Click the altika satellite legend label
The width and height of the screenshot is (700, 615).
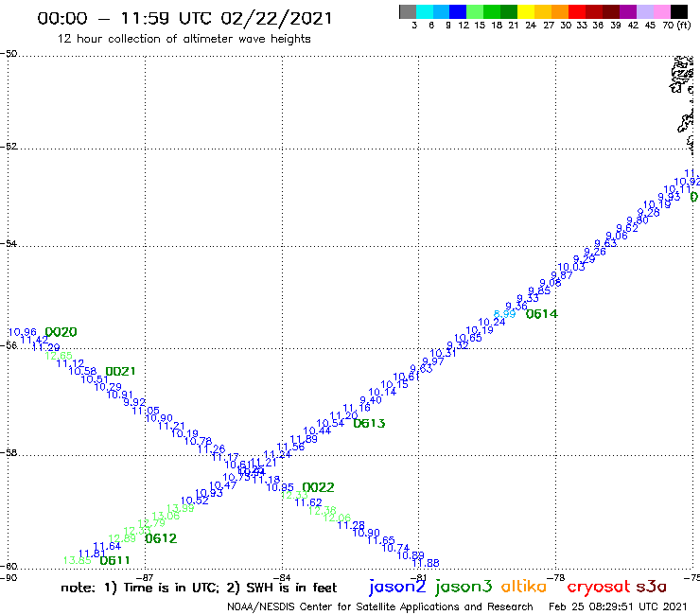coord(524,587)
